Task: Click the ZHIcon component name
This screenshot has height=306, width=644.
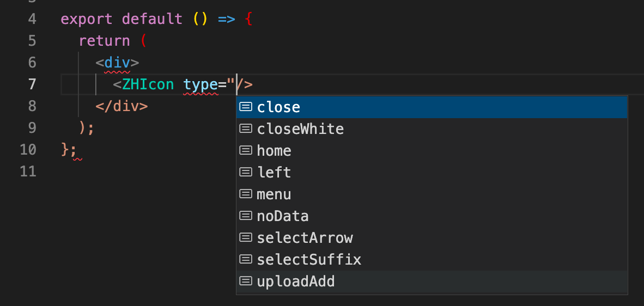Action: [148, 84]
